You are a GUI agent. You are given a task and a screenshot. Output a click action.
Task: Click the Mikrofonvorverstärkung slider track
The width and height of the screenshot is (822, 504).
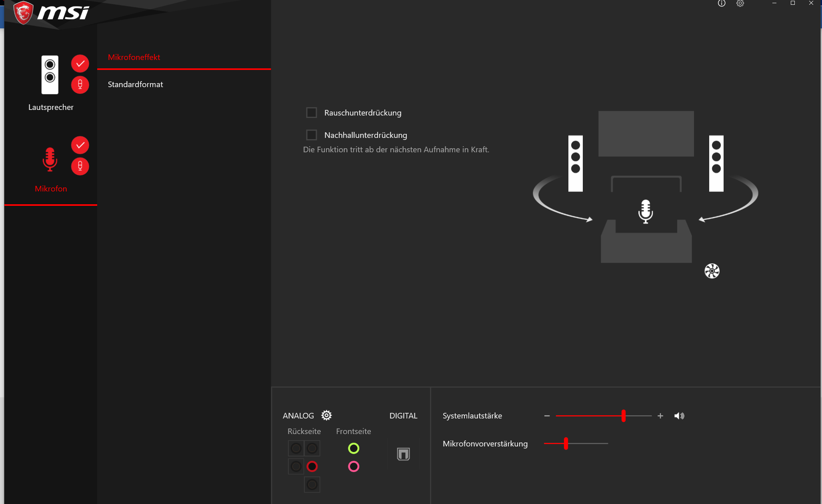tap(588, 444)
